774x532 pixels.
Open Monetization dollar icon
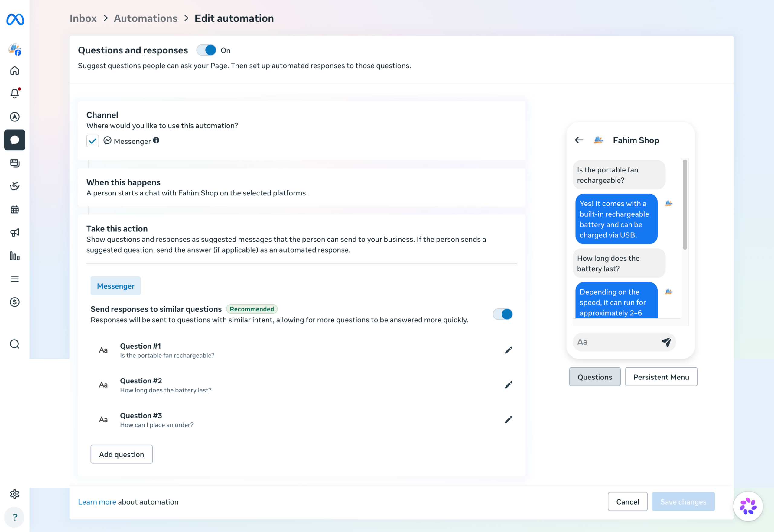[x=15, y=302]
